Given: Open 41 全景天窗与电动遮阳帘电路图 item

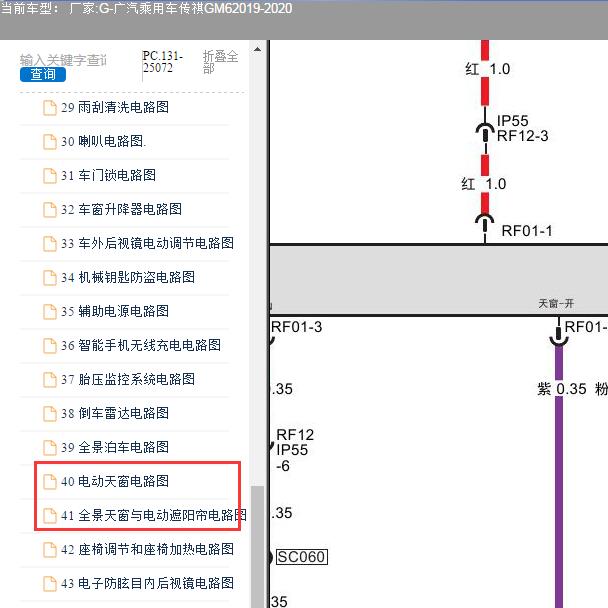Looking at the screenshot, I should click(154, 515).
